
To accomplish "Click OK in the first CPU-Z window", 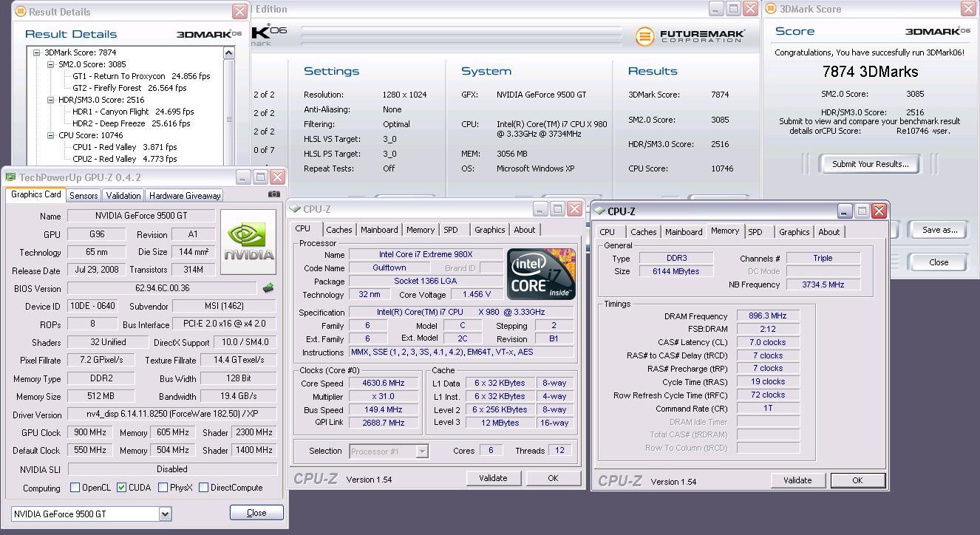I will 553,478.
